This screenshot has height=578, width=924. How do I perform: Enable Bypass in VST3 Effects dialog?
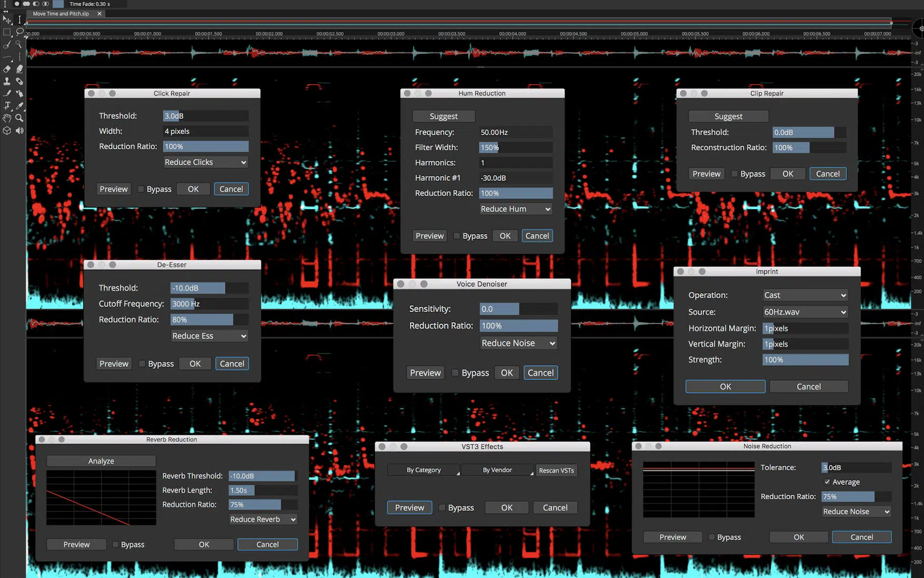coord(442,507)
